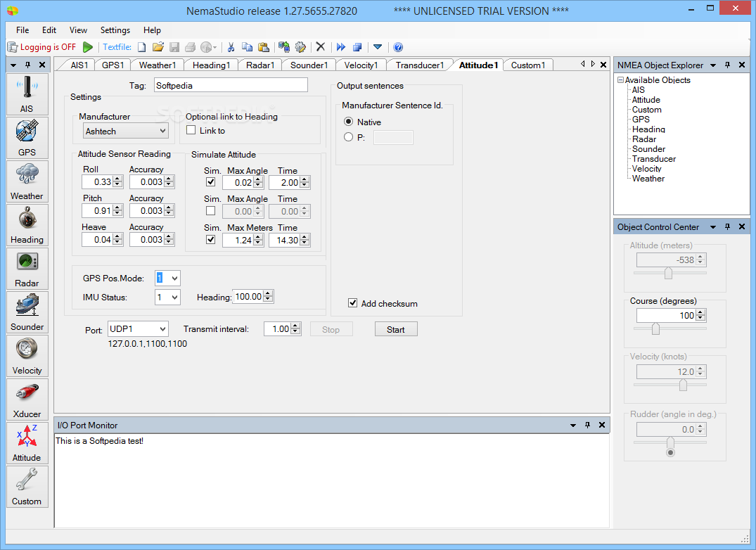The height and width of the screenshot is (550, 756).
Task: Switch to the Sounder1 tab
Action: (309, 65)
